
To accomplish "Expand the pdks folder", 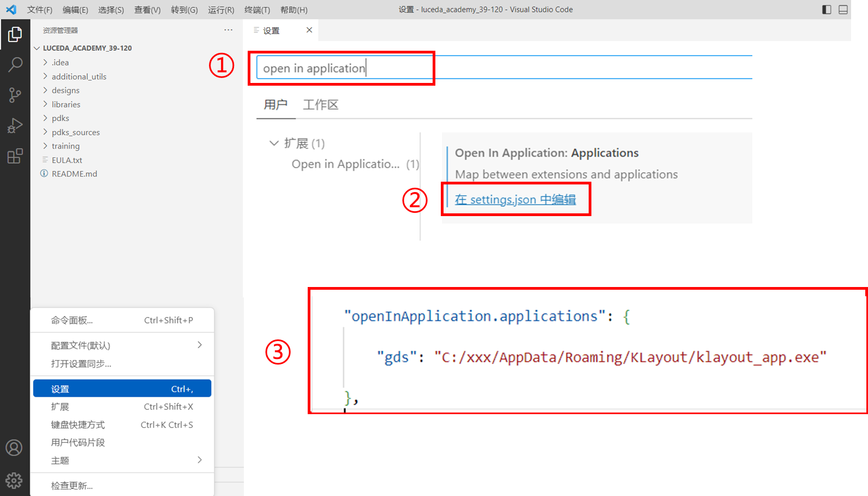I will (x=45, y=118).
